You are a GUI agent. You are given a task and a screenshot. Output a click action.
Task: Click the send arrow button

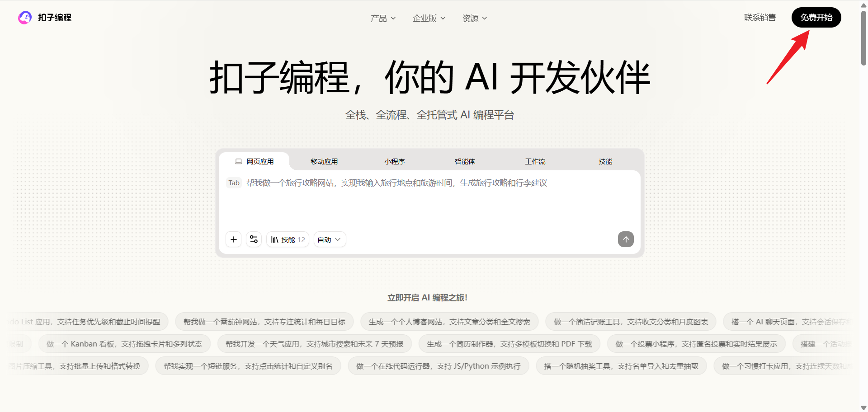pos(626,239)
